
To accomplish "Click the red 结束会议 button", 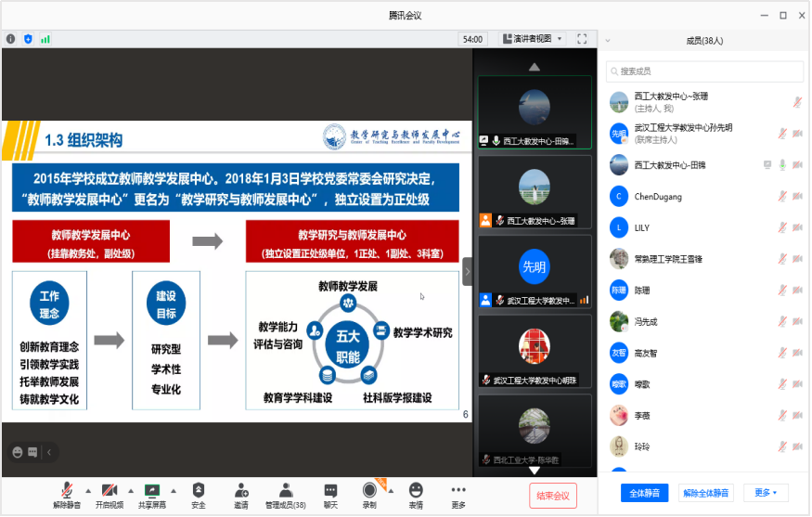I will pos(553,496).
